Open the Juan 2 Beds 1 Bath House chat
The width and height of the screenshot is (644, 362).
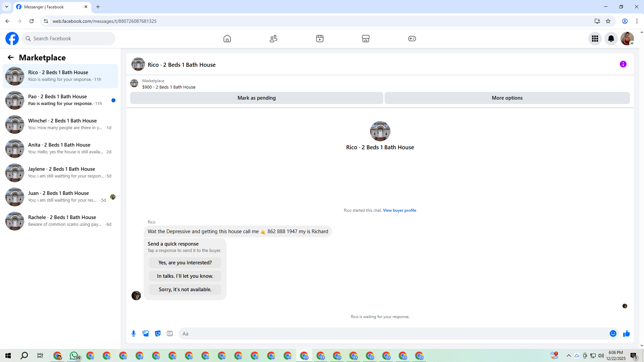(x=60, y=197)
